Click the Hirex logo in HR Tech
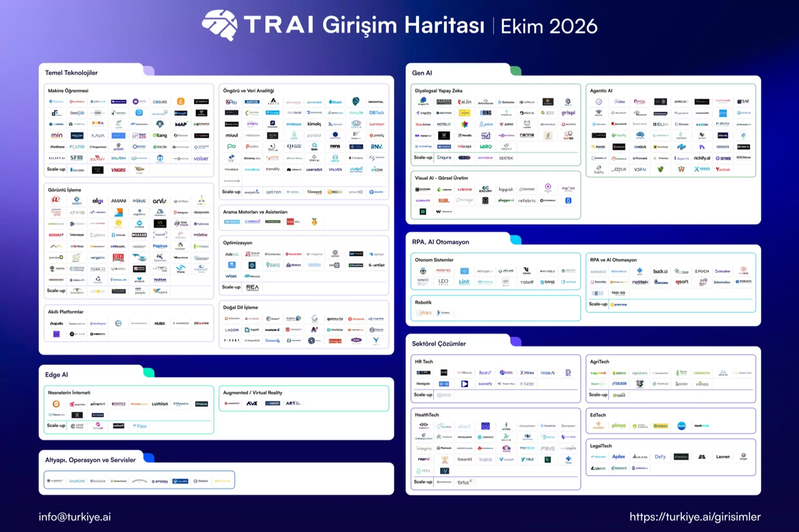This screenshot has width=799, height=532. (x=527, y=373)
